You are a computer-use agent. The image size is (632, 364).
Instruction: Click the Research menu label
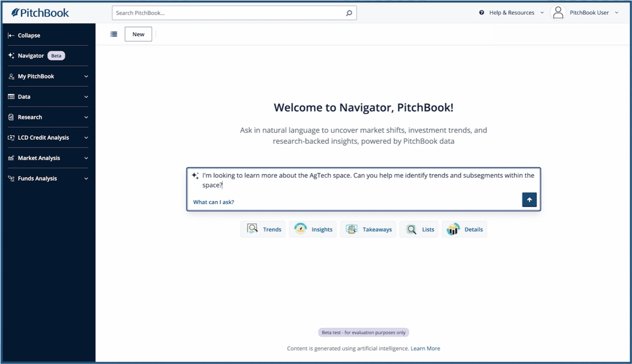tap(30, 117)
